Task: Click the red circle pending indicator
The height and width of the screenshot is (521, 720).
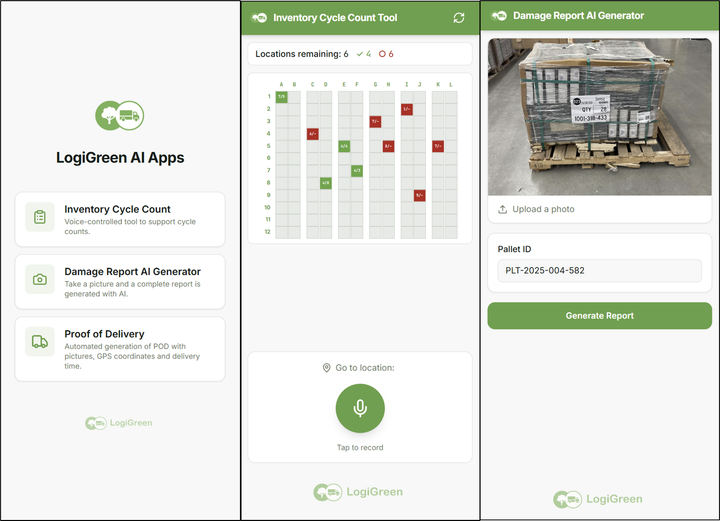Action: pyautogui.click(x=386, y=54)
